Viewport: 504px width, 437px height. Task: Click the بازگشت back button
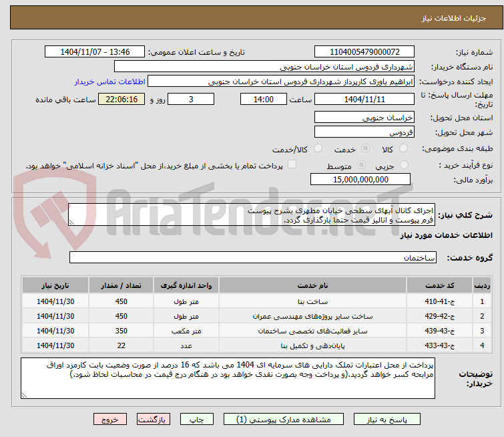point(154,420)
